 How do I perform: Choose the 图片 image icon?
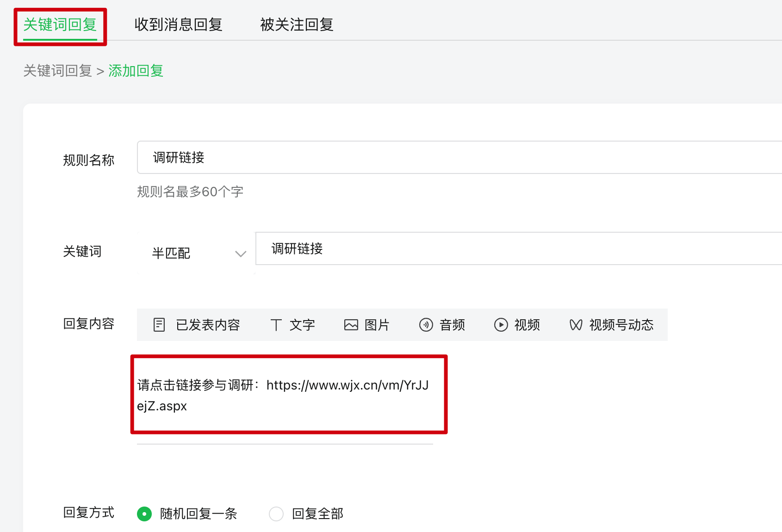pyautogui.click(x=351, y=325)
